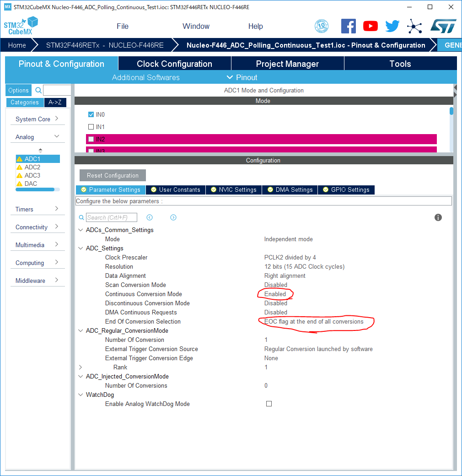Switch to Clock Configuration tab
This screenshot has height=476, width=462.
tap(174, 64)
